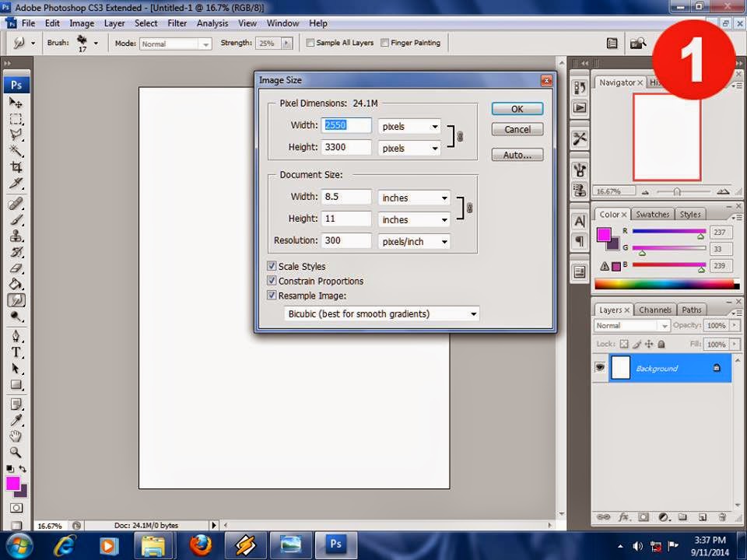Screen dimensions: 747x560
Task: Select the Rectangular Marquee tool
Action: (x=16, y=118)
